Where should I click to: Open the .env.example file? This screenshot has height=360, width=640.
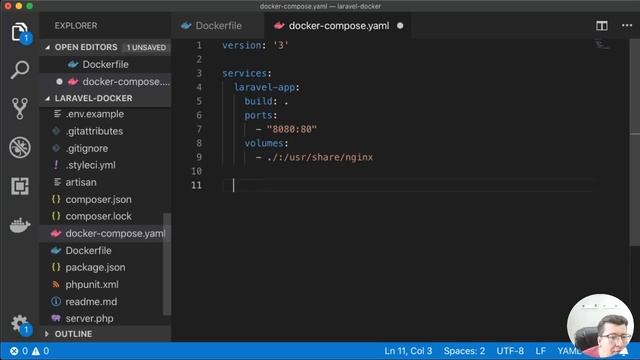[95, 114]
